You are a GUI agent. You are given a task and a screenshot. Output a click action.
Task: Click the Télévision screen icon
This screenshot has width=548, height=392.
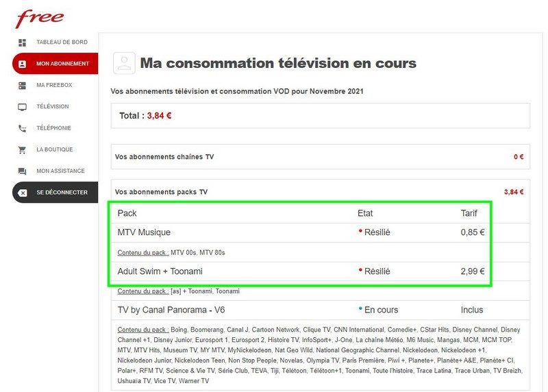[x=22, y=107]
